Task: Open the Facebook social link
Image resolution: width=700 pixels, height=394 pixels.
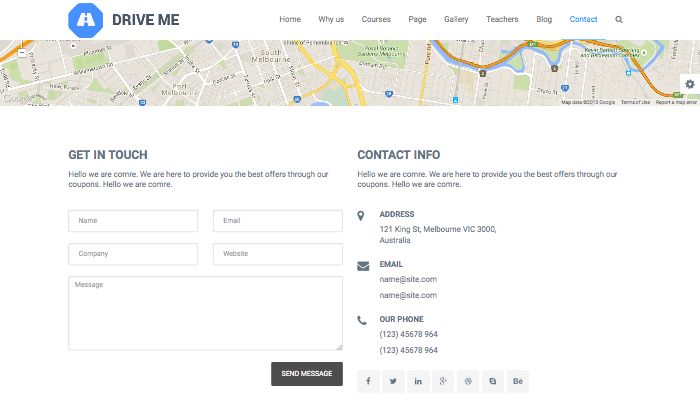Action: point(368,381)
